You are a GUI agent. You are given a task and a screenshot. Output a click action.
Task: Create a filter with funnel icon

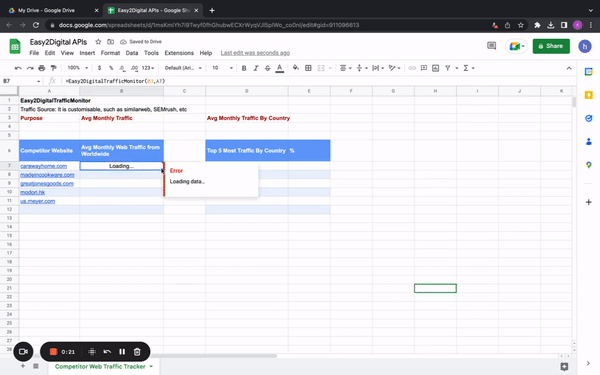pos(447,68)
